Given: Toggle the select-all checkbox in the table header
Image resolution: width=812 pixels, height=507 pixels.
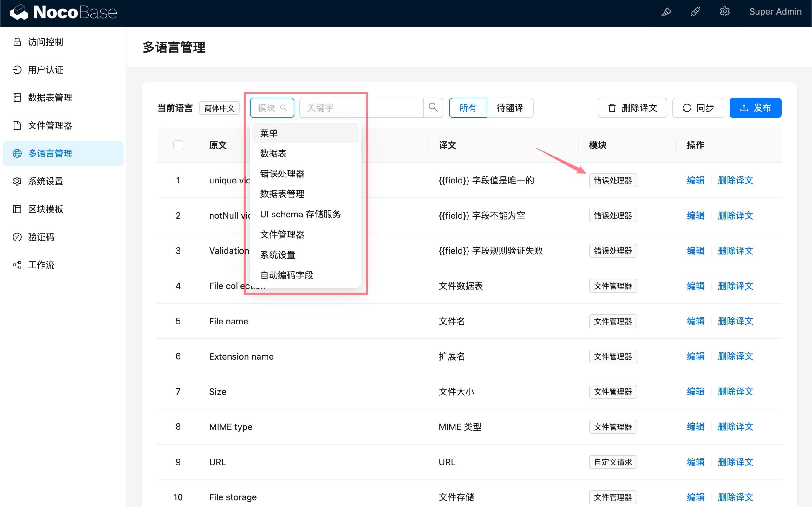Looking at the screenshot, I should (x=178, y=145).
